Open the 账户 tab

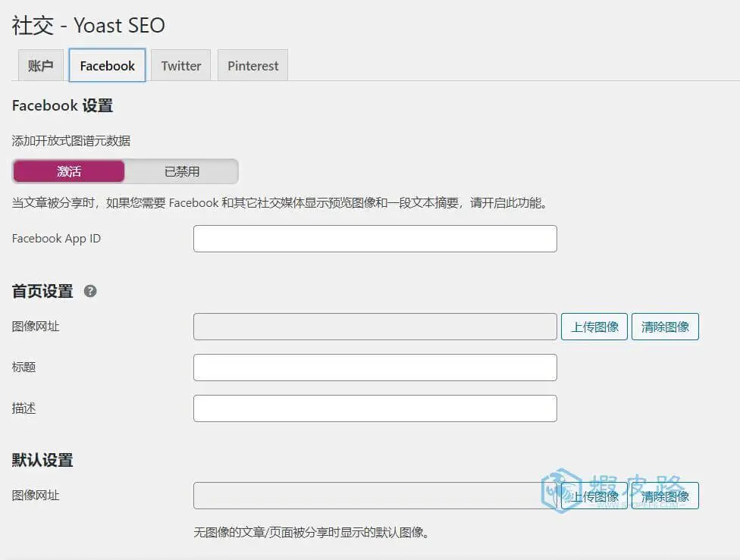pos(41,66)
